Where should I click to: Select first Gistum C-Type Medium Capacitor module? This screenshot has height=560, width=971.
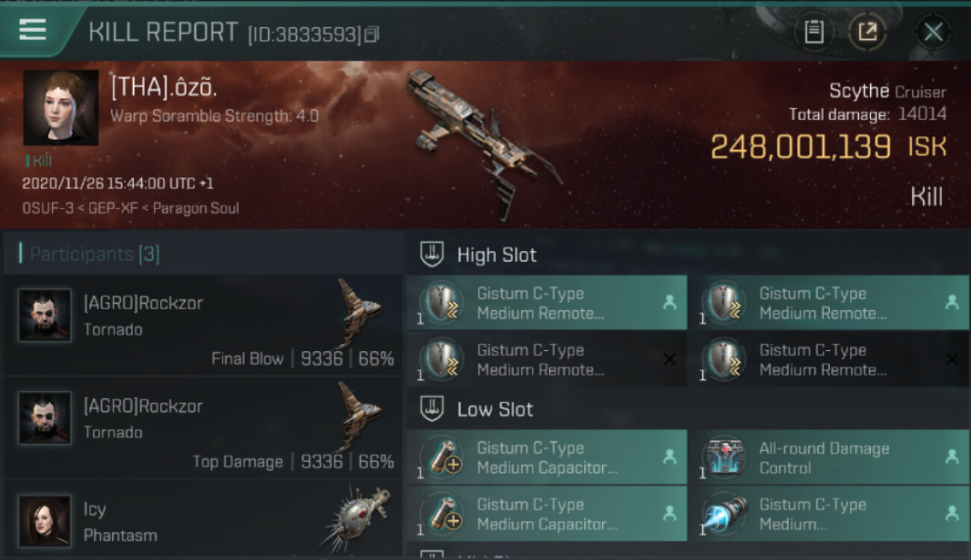547,457
